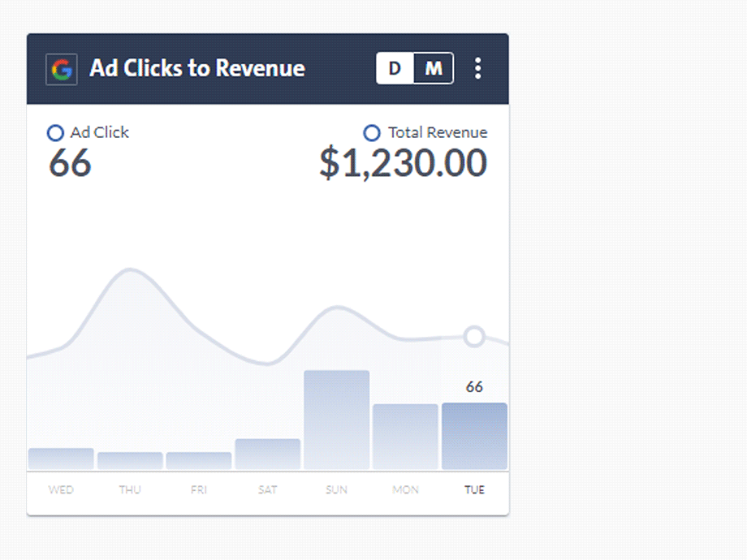Select the SUN axis label
The image size is (747, 560).
tap(336, 489)
